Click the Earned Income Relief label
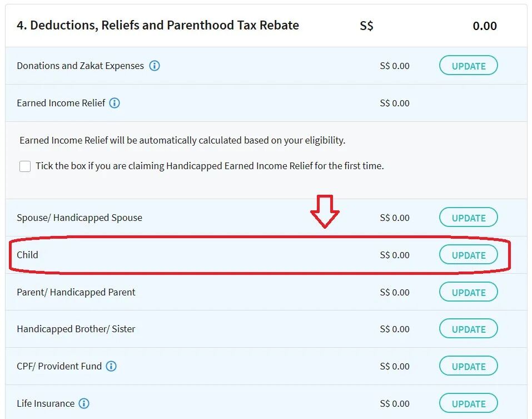 point(61,103)
